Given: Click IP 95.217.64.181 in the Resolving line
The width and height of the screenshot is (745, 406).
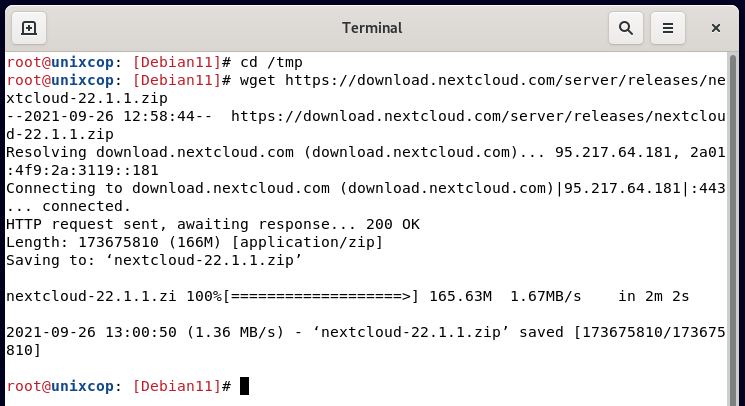Looking at the screenshot, I should tap(609, 152).
